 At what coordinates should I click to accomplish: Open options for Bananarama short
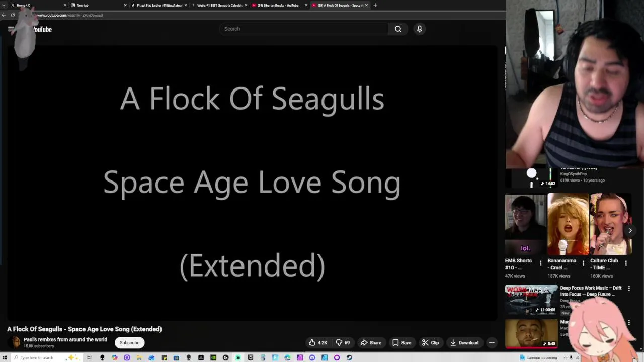pos(584,263)
